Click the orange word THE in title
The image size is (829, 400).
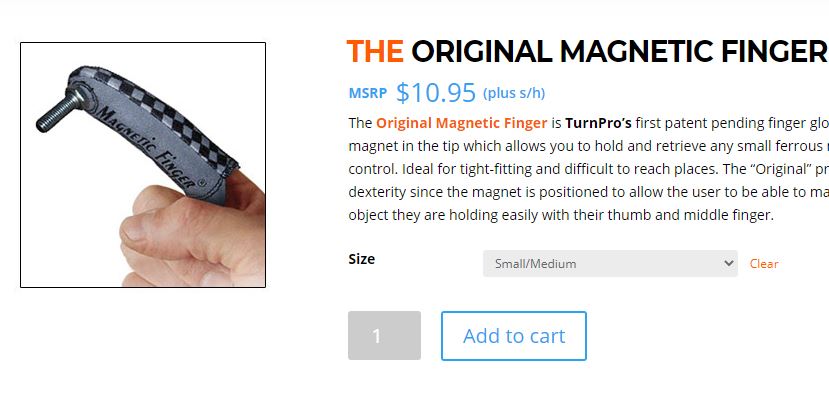[x=375, y=52]
